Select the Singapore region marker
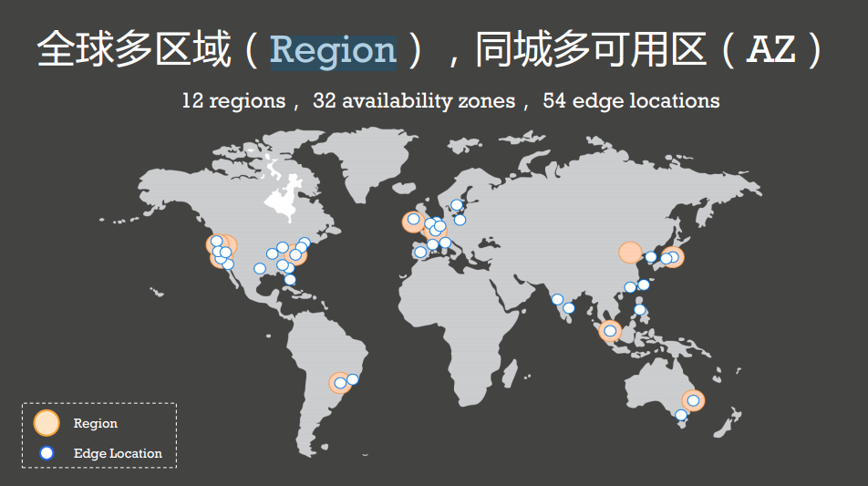 tap(610, 331)
